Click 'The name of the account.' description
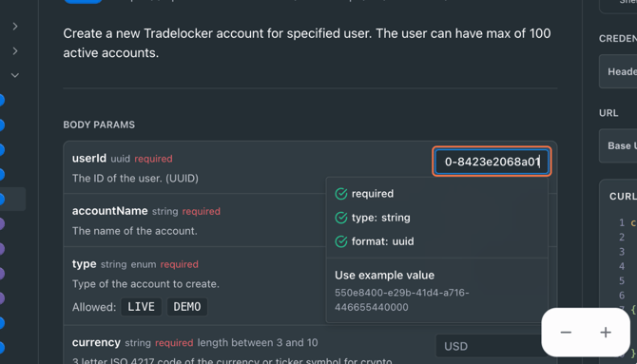Screen dimensions: 637x364 [x=134, y=231]
